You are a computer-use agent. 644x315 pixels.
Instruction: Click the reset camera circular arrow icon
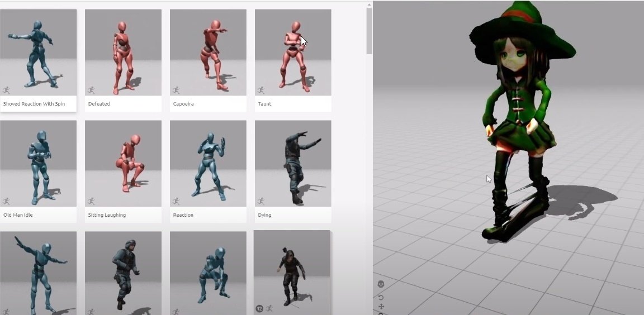tap(381, 297)
